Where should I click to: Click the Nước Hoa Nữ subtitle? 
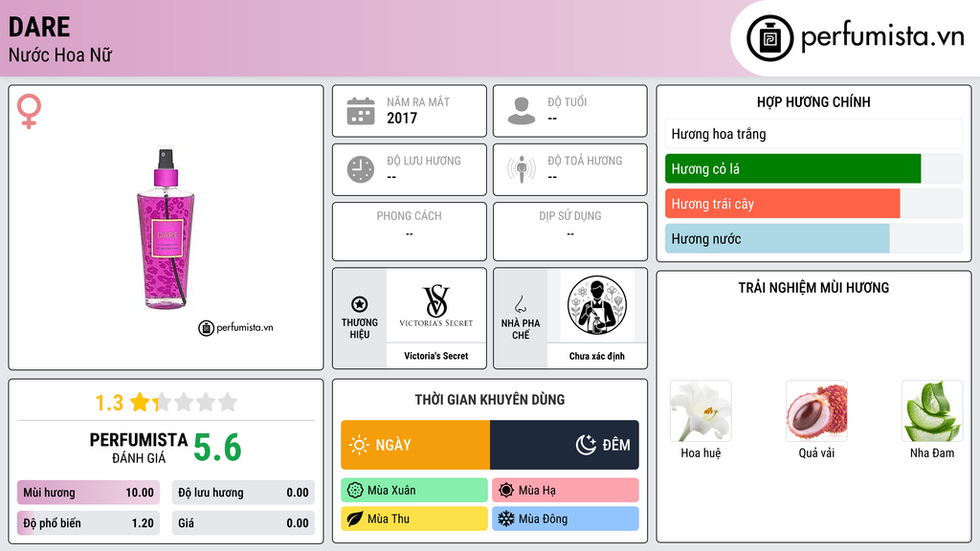point(60,55)
